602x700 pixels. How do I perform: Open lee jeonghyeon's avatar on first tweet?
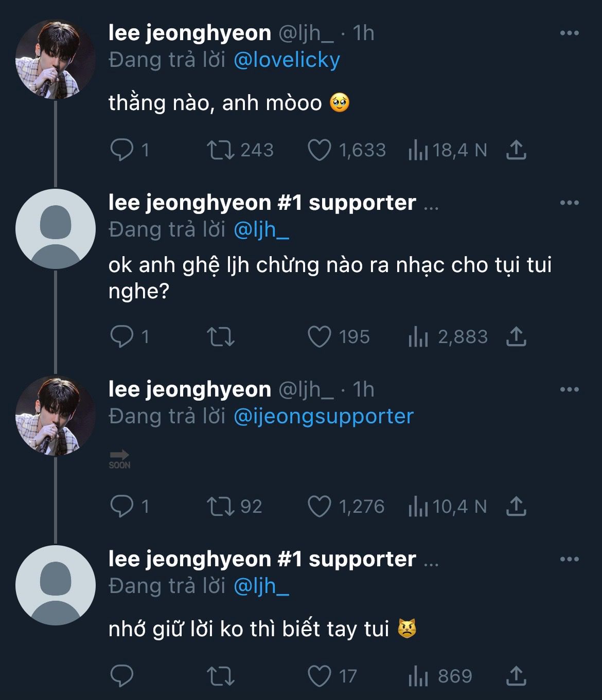point(55,59)
